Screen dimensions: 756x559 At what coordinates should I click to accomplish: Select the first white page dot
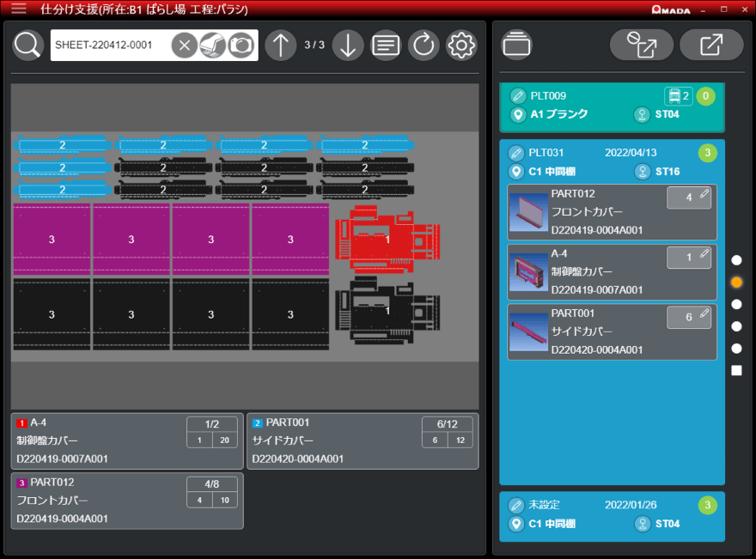pyautogui.click(x=736, y=259)
